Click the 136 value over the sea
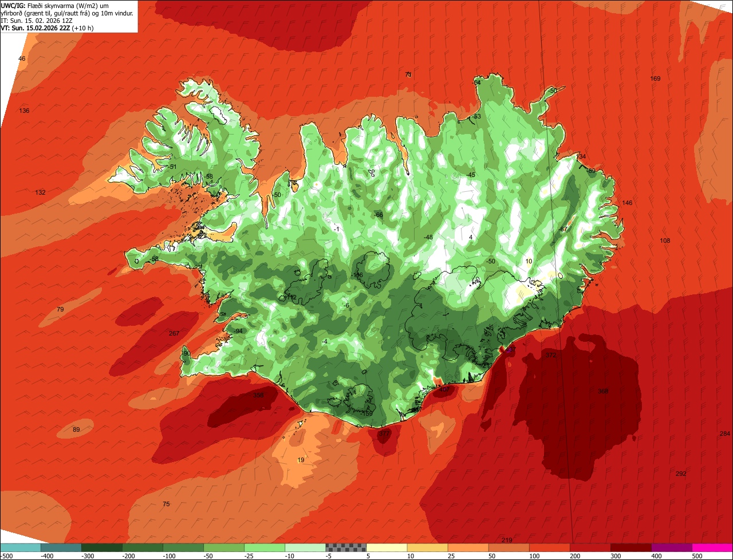Image resolution: width=733 pixels, height=560 pixels. coord(24,111)
